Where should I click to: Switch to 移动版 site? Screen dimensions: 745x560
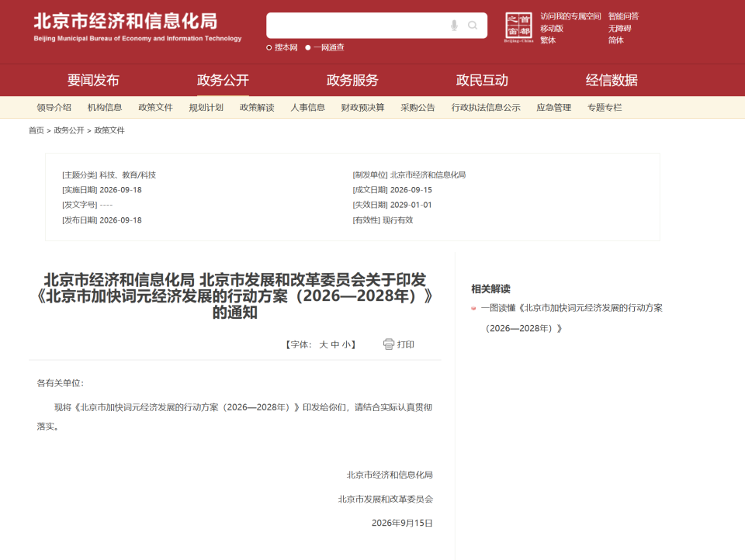tap(552, 29)
